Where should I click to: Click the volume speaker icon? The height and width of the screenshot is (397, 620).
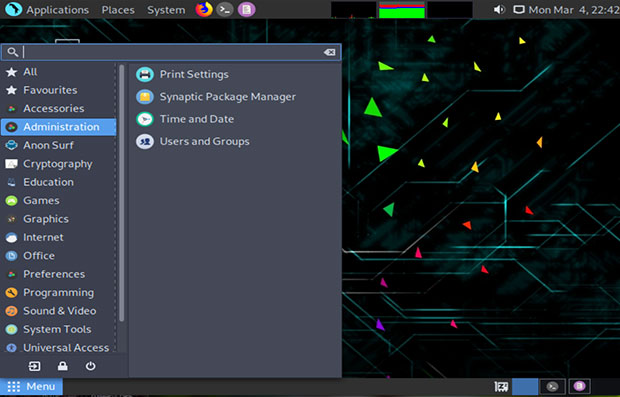tap(499, 9)
